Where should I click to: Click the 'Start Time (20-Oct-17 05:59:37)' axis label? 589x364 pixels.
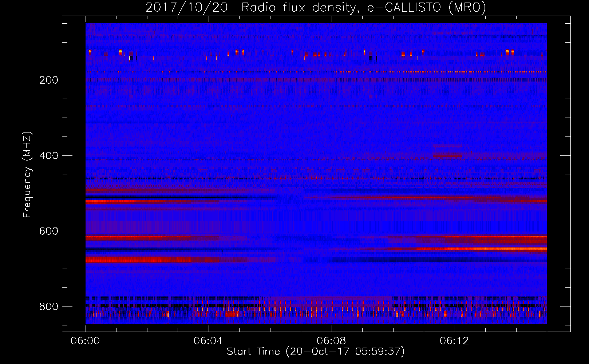click(x=316, y=352)
